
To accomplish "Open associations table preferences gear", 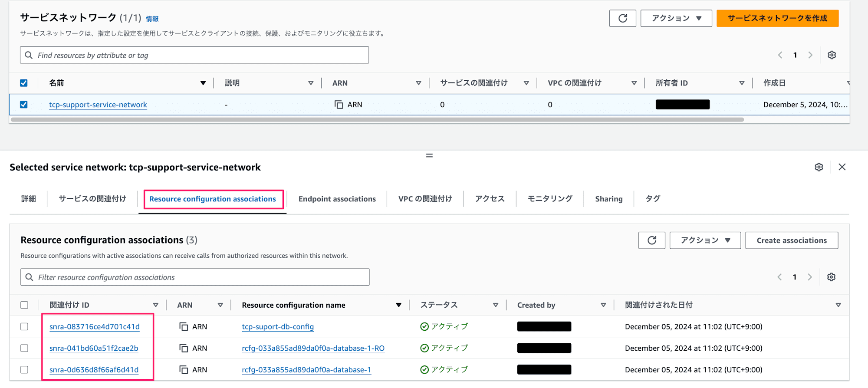I will (x=831, y=277).
